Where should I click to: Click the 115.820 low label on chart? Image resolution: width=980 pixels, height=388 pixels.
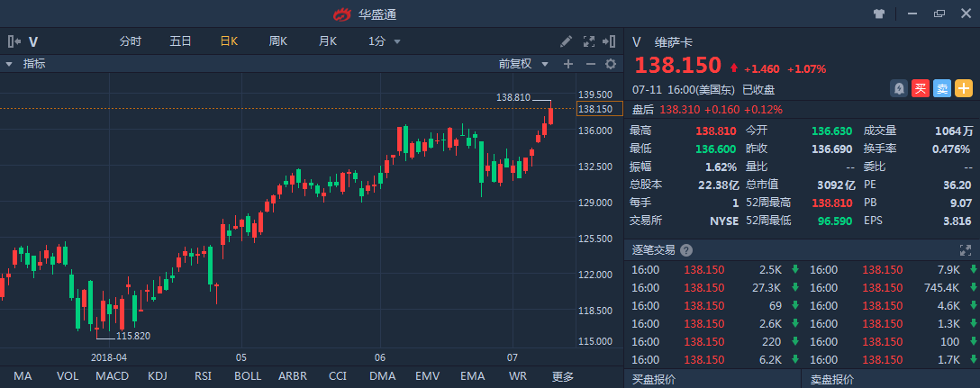point(133,336)
